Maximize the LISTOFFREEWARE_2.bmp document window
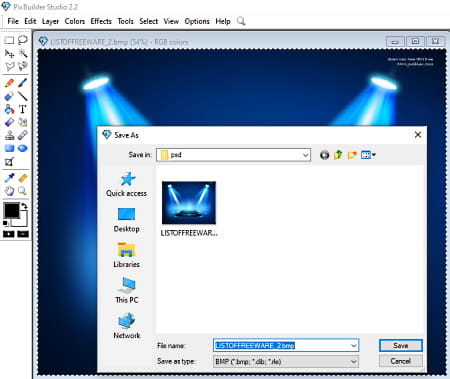 click(x=415, y=41)
